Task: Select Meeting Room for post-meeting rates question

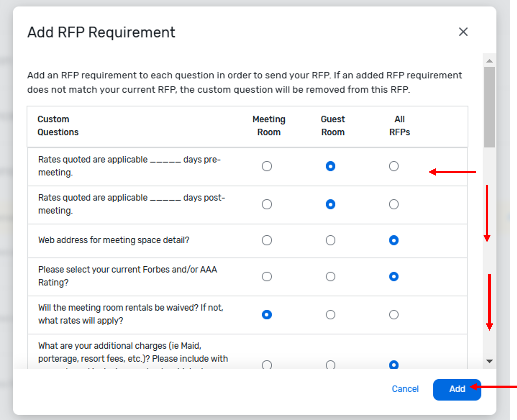Action: click(x=267, y=204)
